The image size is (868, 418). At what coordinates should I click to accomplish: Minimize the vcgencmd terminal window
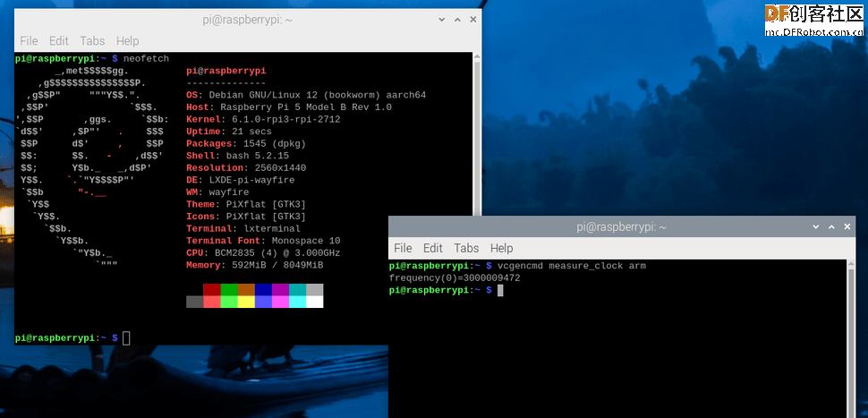815,226
